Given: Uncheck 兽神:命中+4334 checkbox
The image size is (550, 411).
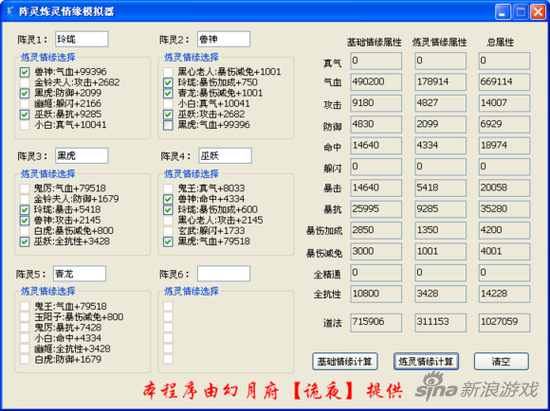Looking at the screenshot, I should click(168, 199).
